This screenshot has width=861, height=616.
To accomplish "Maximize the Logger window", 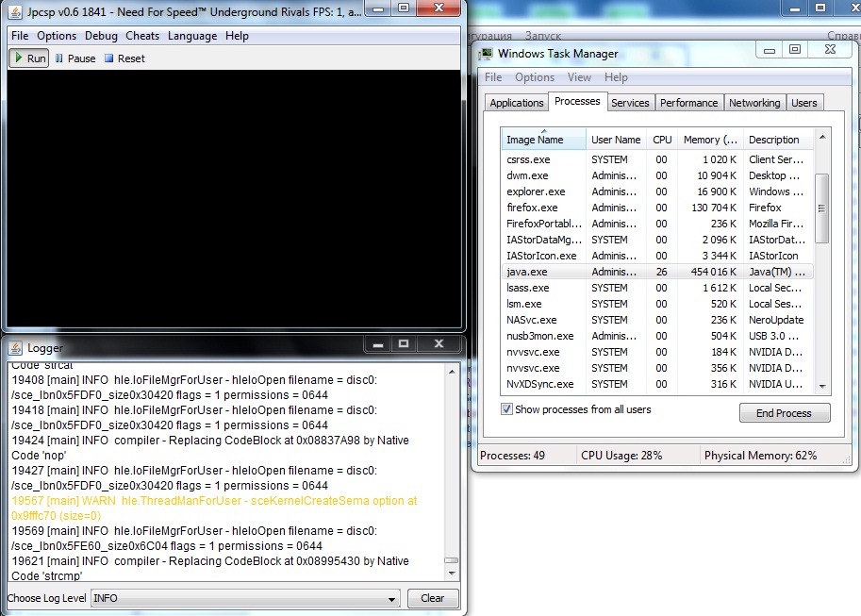I will (404, 344).
